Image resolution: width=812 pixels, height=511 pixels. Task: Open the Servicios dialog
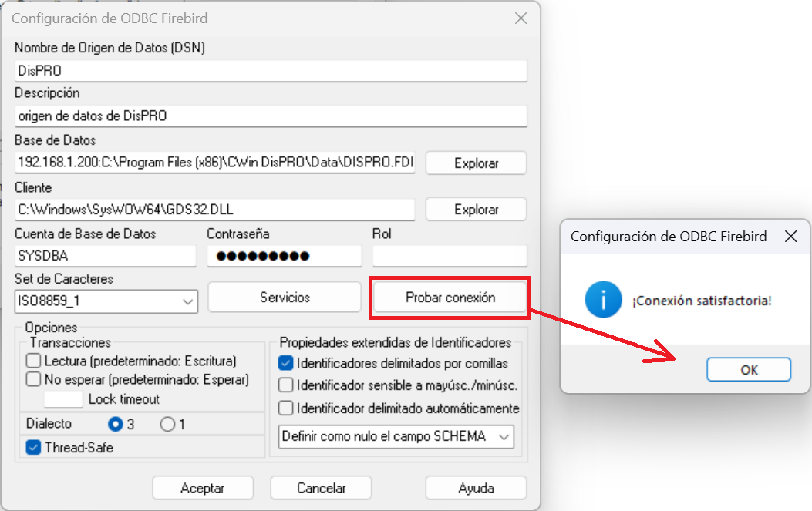[284, 297]
